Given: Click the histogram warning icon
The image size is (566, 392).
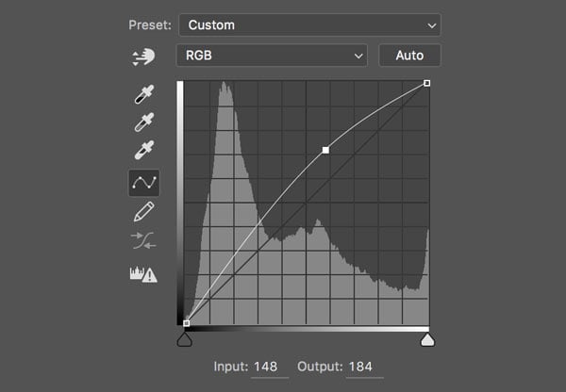Looking at the screenshot, I should coord(143,274).
